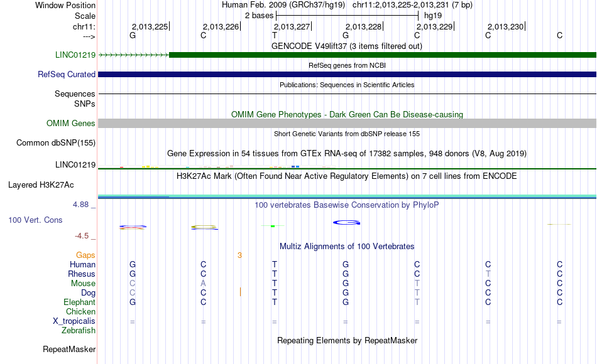This screenshot has height=364, width=597.
Task: Click Multiz Alignments of 100 Vertebrates title
Action: 347,246
